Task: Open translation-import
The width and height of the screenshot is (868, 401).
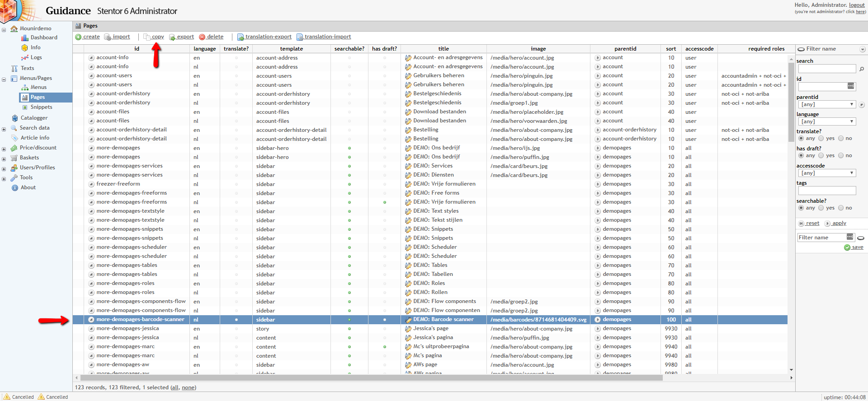Action: 324,37
